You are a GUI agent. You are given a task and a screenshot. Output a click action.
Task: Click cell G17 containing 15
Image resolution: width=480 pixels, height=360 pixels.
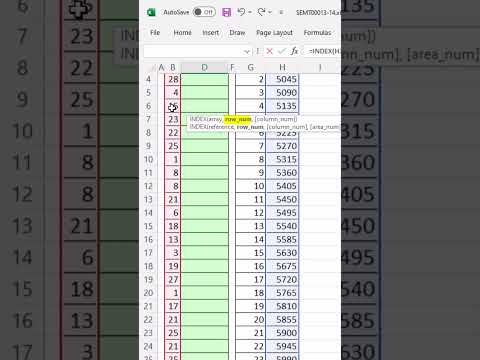[x=251, y=253]
